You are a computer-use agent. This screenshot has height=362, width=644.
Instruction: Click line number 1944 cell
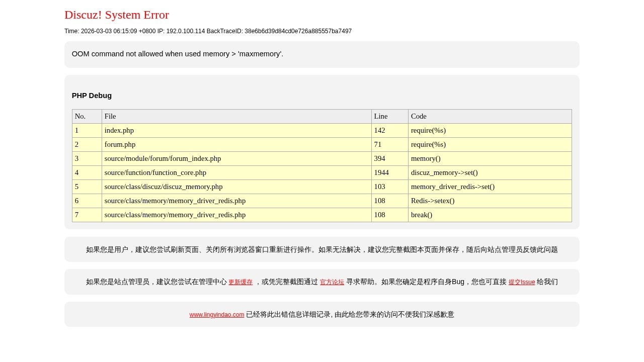pyautogui.click(x=381, y=172)
